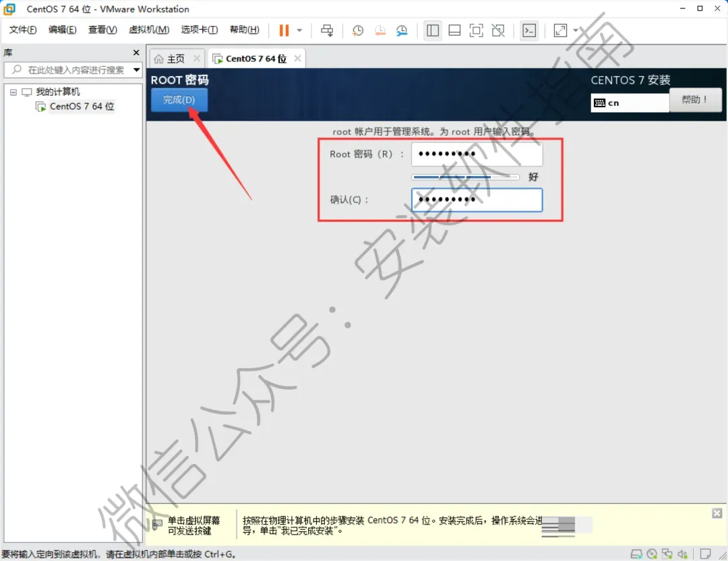Collapse the 我的计算机 tree node

(13, 92)
